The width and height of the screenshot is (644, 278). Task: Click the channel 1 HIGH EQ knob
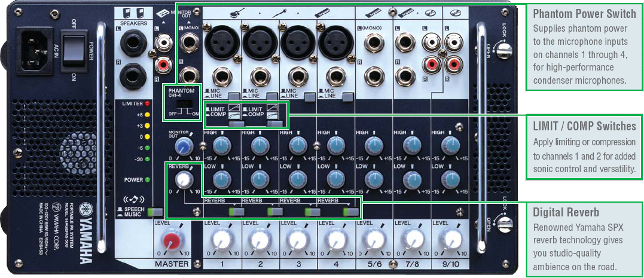[x=222, y=145]
